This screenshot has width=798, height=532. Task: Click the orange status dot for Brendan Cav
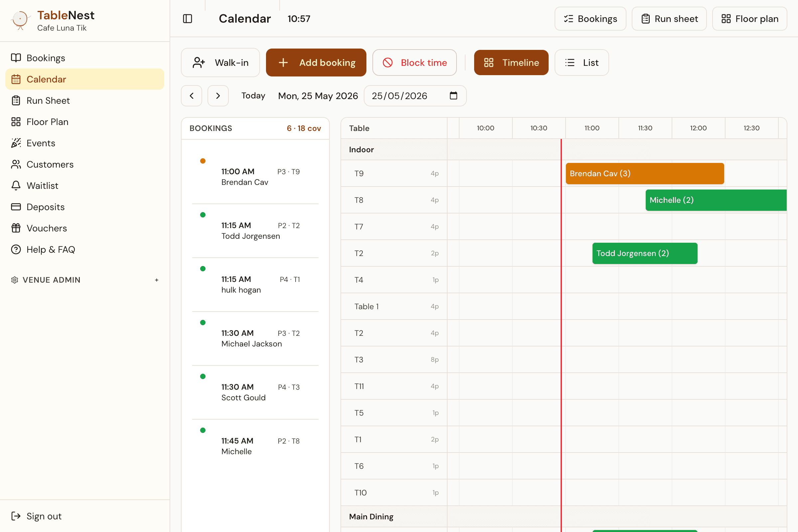(x=203, y=161)
